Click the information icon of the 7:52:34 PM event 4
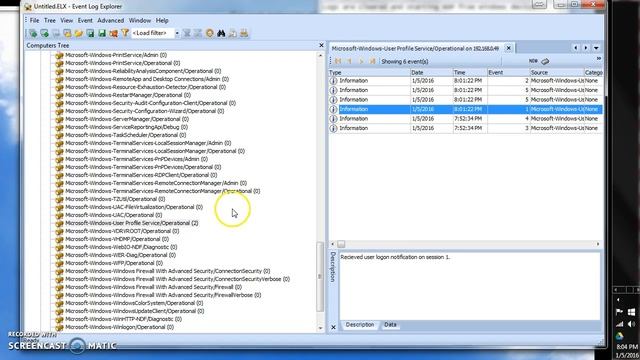 click(333, 119)
